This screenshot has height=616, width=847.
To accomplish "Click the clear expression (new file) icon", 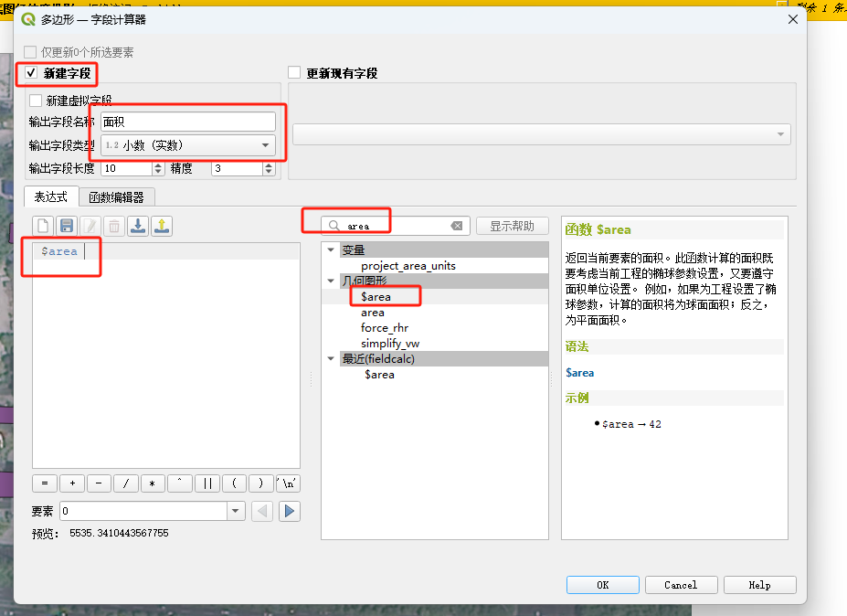I will click(x=42, y=226).
